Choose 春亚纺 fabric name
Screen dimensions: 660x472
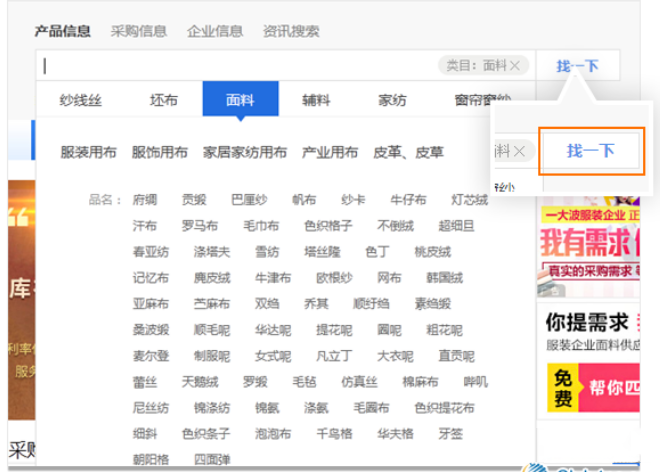pyautogui.click(x=151, y=252)
